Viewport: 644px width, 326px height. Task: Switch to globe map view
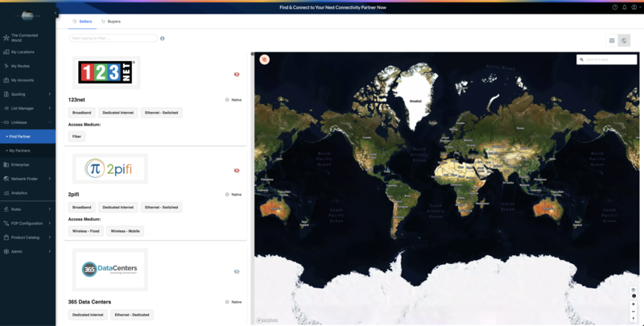625,40
